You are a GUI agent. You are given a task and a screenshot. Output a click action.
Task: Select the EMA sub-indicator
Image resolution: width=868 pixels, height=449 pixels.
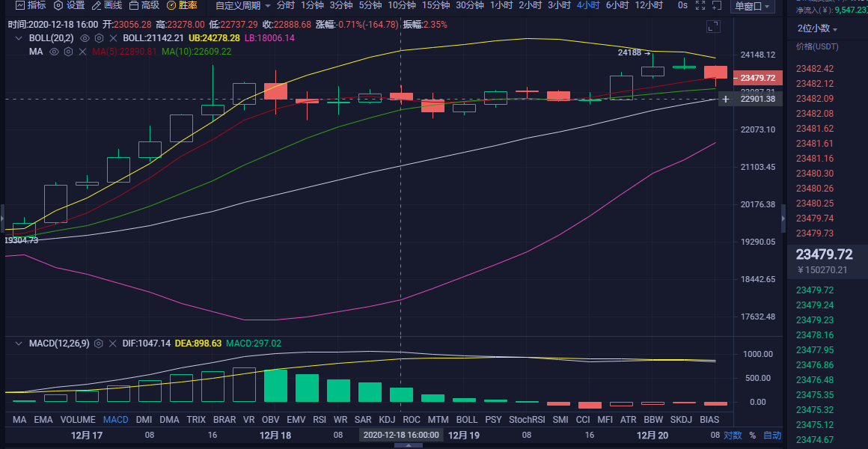click(43, 420)
